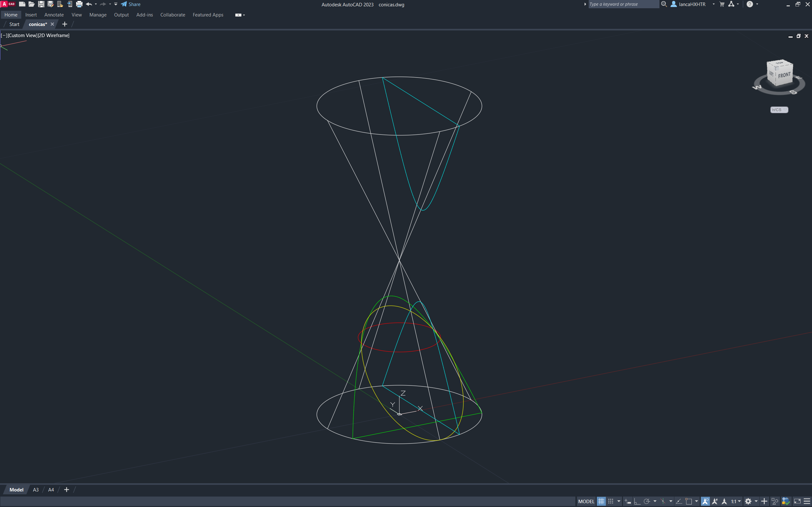Open the status bar Customization hamburger icon
Screen dimensions: 812x507
pyautogui.click(x=807, y=501)
